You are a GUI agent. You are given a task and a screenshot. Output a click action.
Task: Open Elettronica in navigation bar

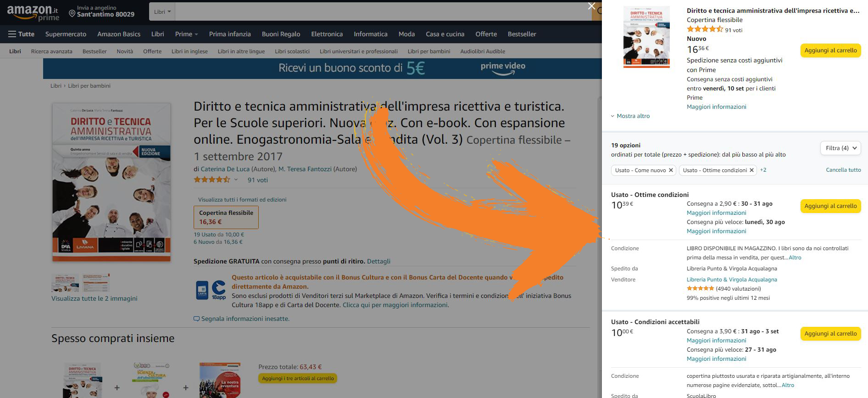tap(327, 34)
